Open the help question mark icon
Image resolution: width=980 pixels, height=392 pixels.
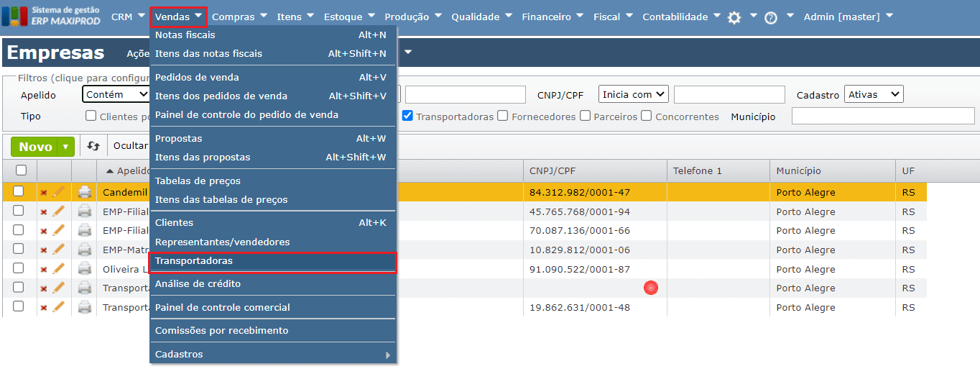point(771,18)
